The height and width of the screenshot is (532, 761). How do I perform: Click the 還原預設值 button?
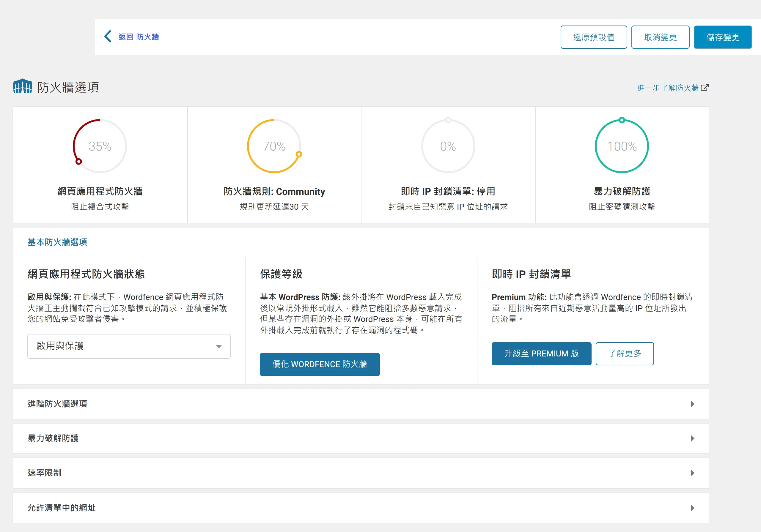tap(594, 37)
